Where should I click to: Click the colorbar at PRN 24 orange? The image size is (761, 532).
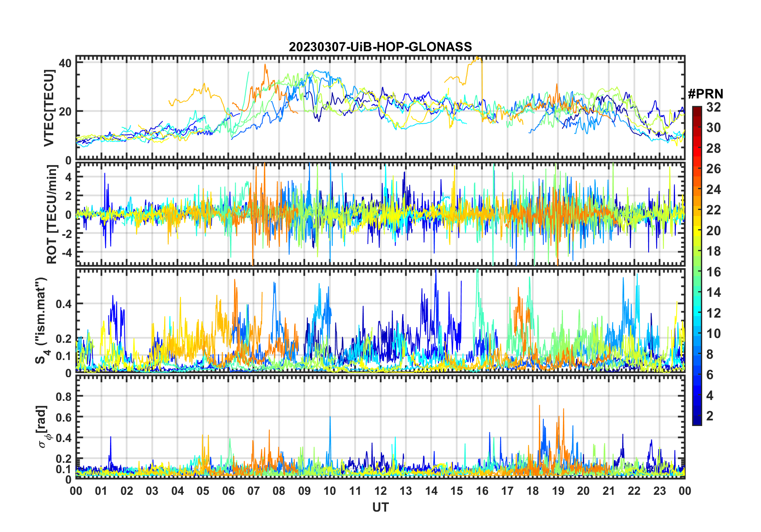coord(697,189)
